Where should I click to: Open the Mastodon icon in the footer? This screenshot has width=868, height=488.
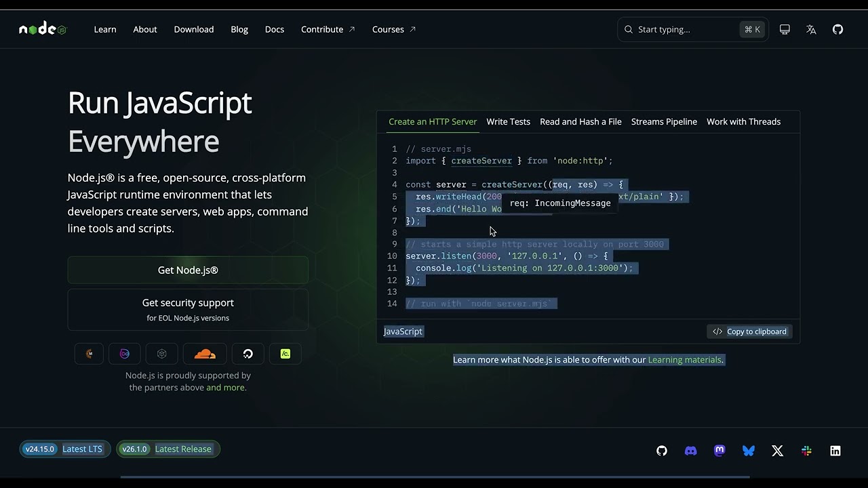point(719,451)
